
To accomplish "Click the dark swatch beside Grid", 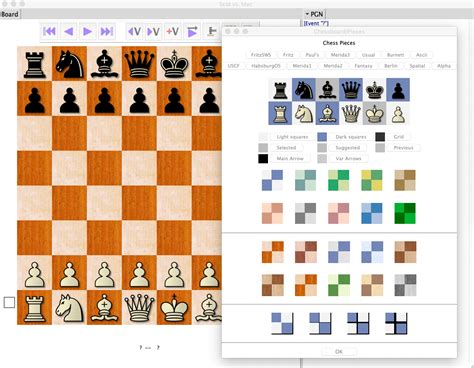I will tap(380, 137).
